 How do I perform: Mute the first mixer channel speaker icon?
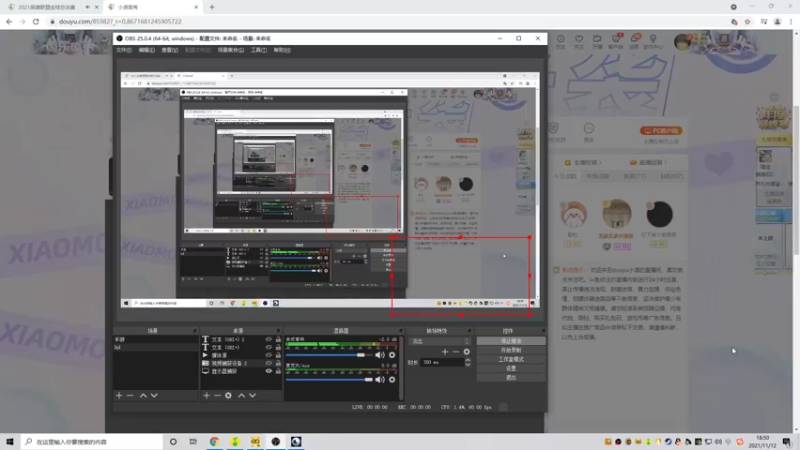pos(380,355)
